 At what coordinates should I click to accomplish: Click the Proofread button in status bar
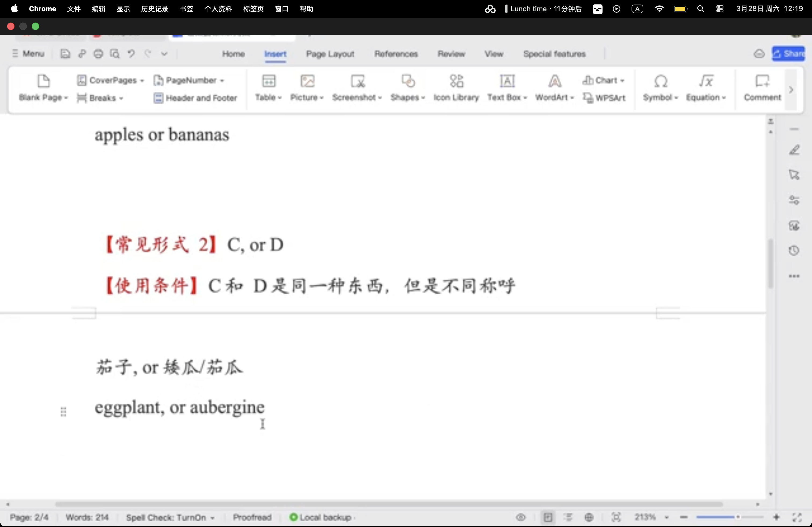click(252, 517)
